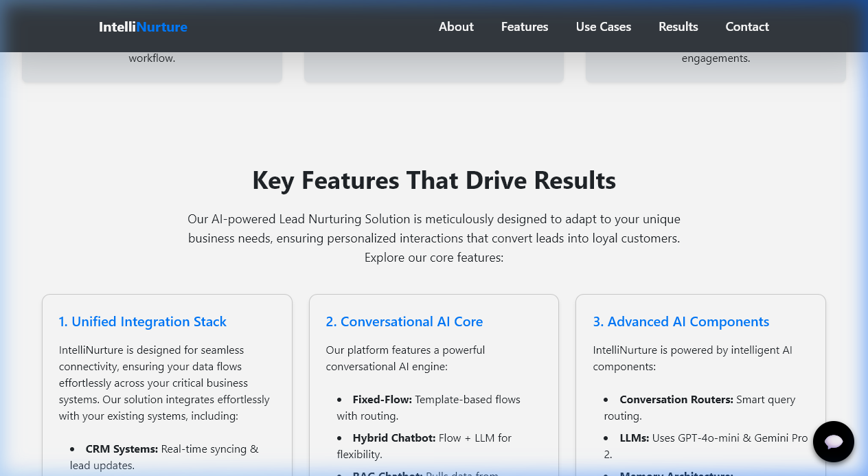The image size is (868, 476).
Task: Go to the About nav link
Action: (456, 27)
